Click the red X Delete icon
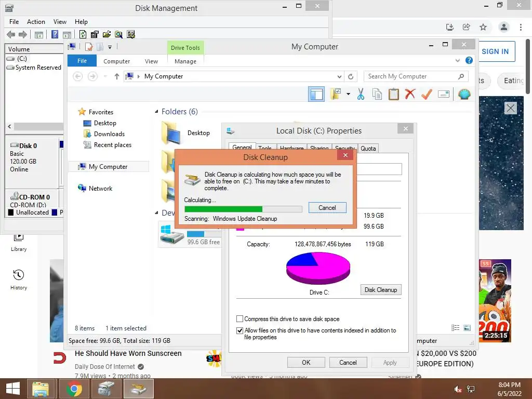 coord(410,94)
